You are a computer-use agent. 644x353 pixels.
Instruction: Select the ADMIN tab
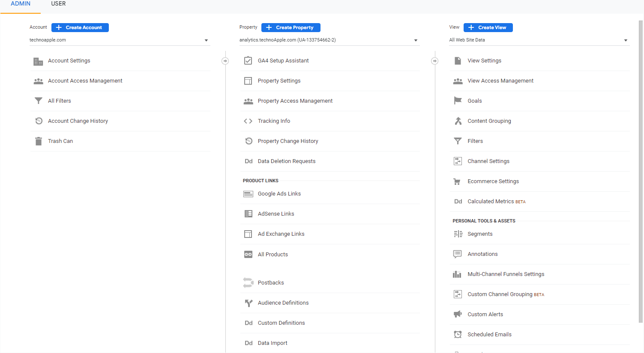(21, 4)
